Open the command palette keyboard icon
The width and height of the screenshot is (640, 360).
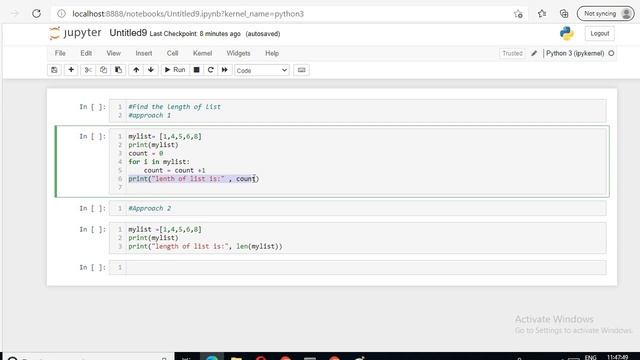coord(301,70)
